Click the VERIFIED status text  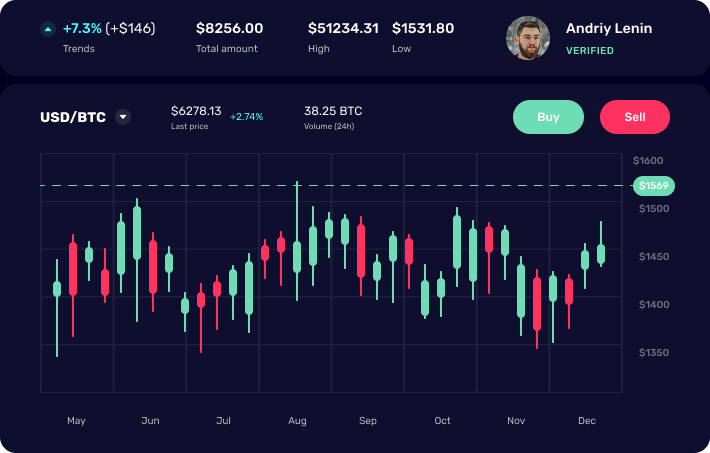pyautogui.click(x=590, y=51)
